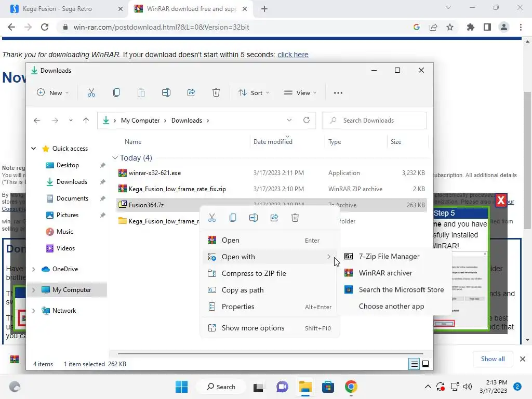The width and height of the screenshot is (532, 399).
Task: Select Copy as path
Action: [x=270, y=290]
